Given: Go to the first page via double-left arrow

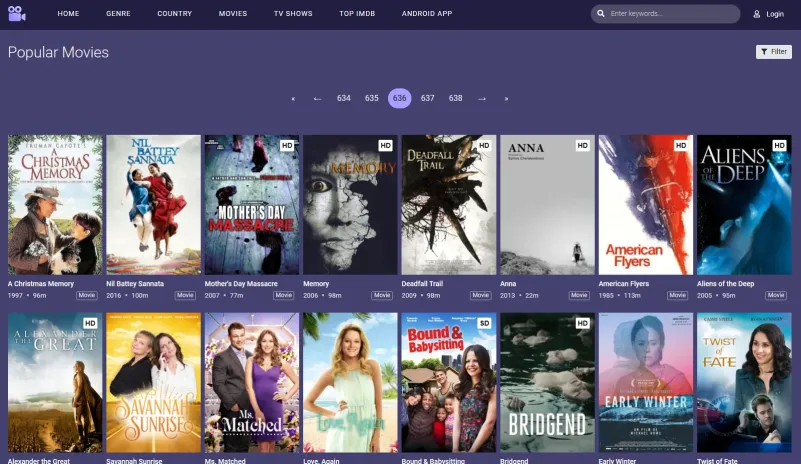Looking at the screenshot, I should point(293,99).
